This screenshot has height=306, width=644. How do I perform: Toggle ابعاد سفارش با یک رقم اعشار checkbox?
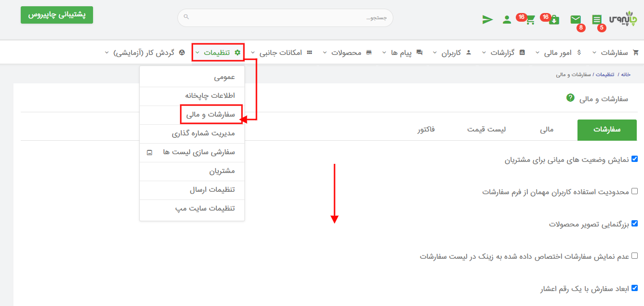pyautogui.click(x=635, y=288)
